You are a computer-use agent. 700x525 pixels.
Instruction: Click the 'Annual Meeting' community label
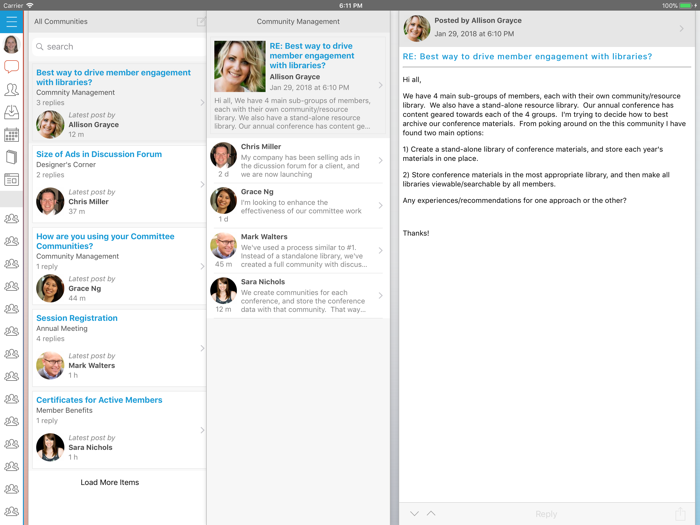pyautogui.click(x=62, y=329)
